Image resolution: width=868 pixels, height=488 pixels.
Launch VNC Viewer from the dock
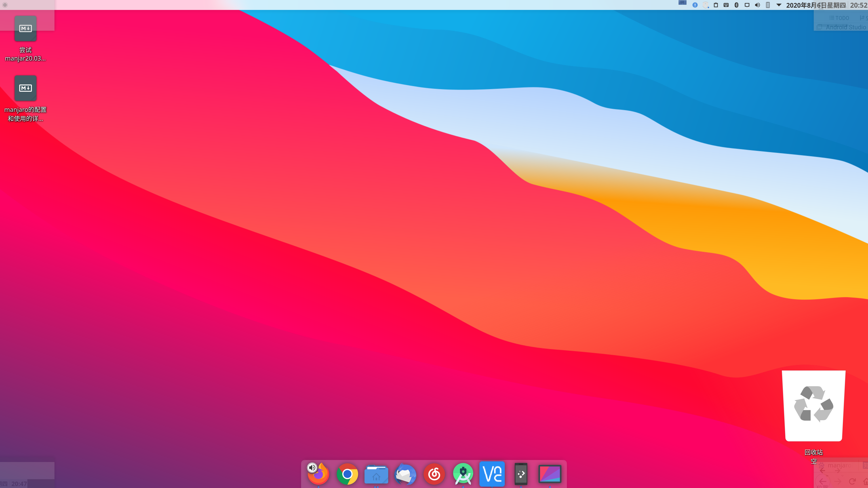point(492,475)
